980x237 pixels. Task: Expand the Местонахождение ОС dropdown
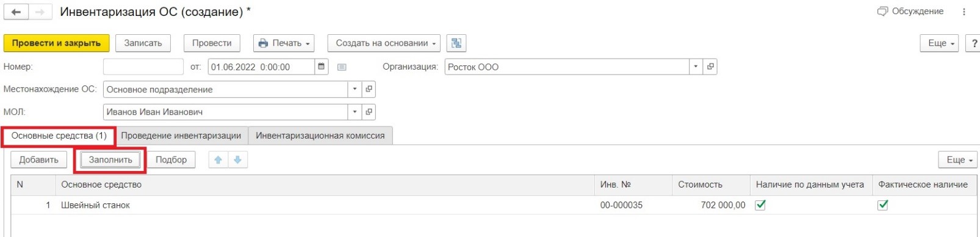pos(355,89)
